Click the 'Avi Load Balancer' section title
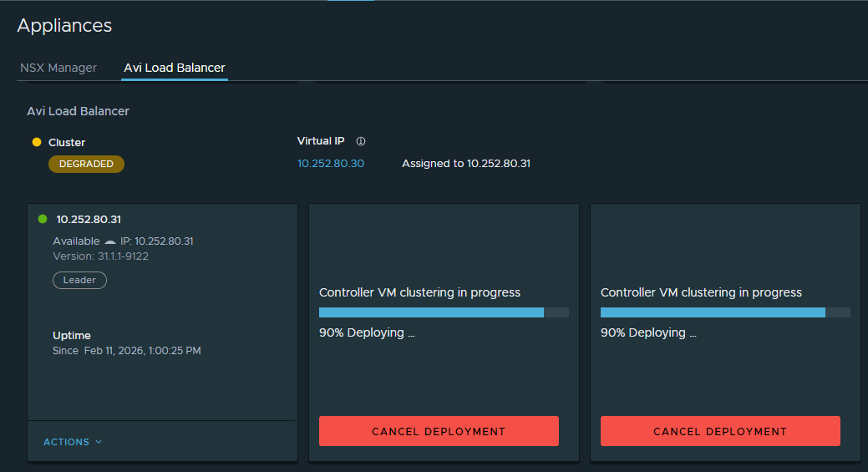The image size is (868, 472). click(78, 111)
